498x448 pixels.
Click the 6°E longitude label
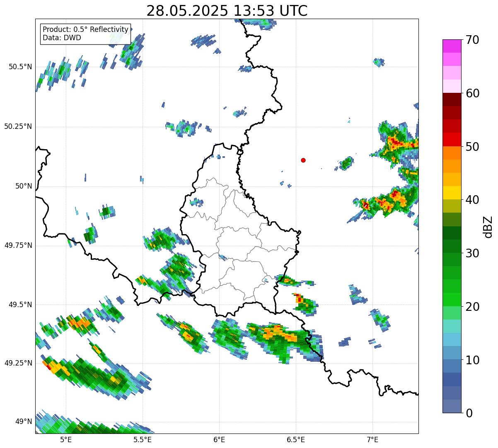219,440
